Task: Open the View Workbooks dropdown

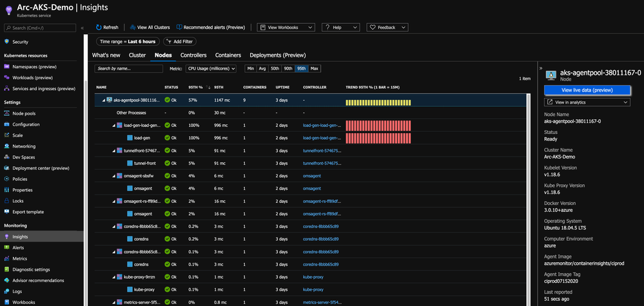Action: click(286, 28)
